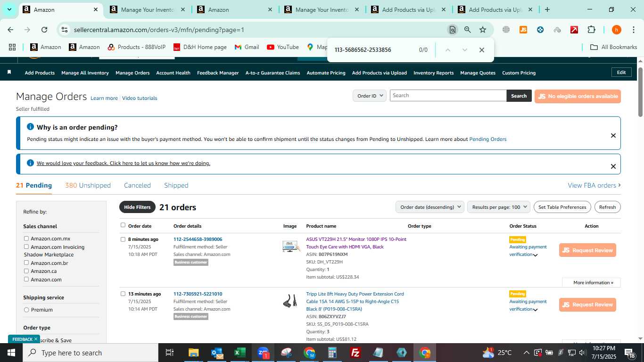Image resolution: width=644 pixels, height=362 pixels.
Task: Switch to the Shipped orders tab
Action: tap(176, 185)
